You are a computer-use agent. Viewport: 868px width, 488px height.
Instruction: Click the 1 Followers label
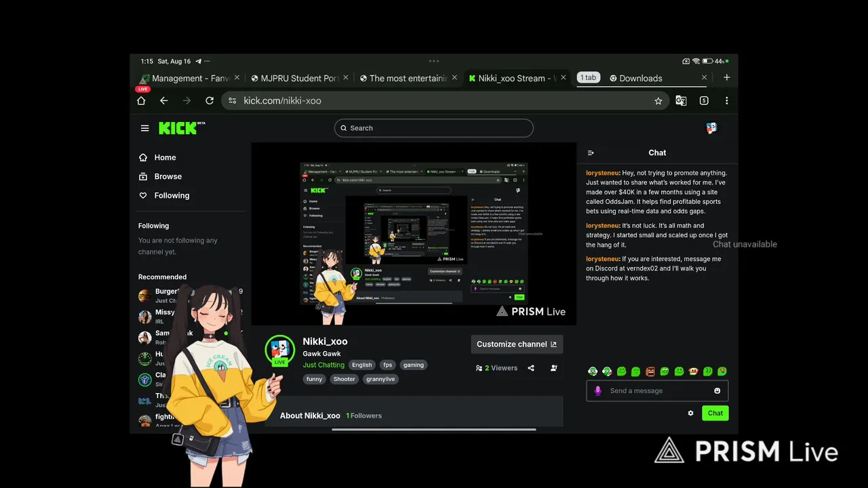coord(364,415)
